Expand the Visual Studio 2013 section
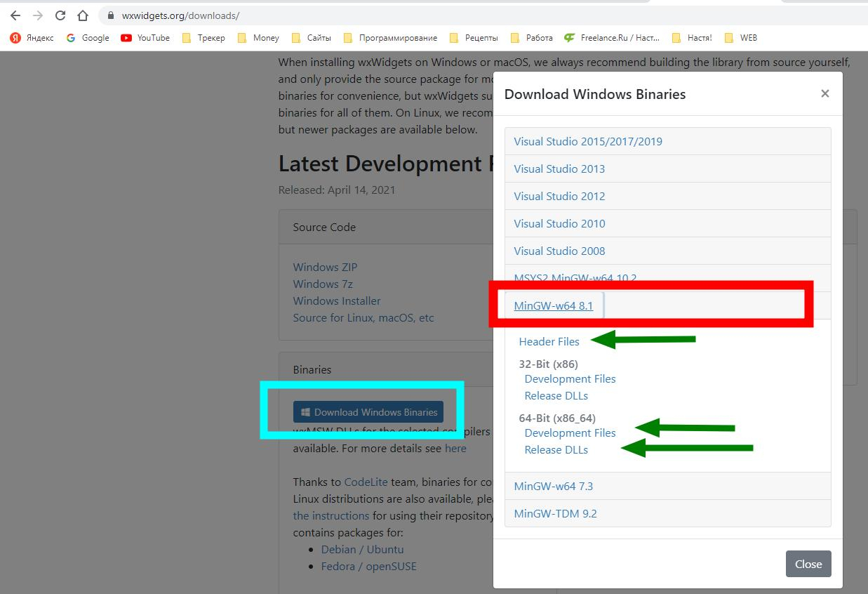Image resolution: width=868 pixels, height=594 pixels. (559, 169)
